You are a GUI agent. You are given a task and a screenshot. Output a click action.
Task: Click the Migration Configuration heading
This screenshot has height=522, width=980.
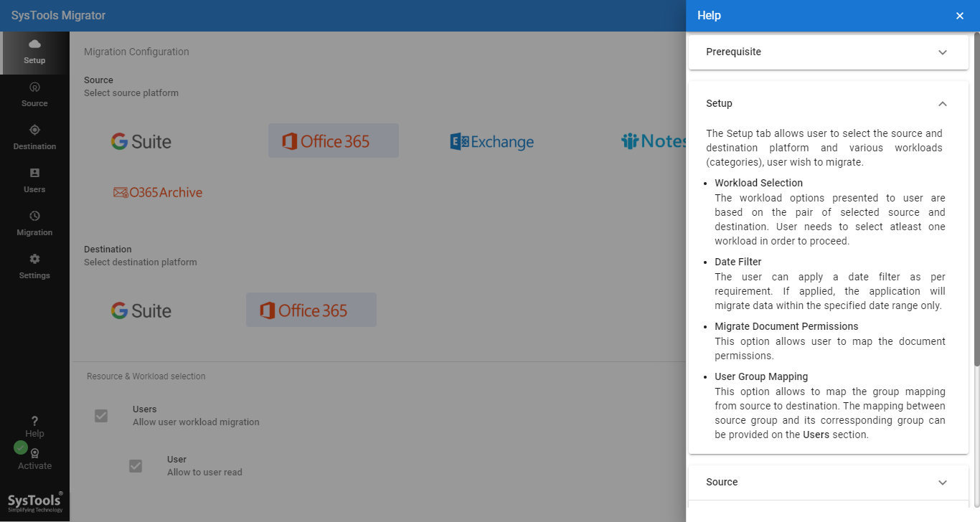136,52
